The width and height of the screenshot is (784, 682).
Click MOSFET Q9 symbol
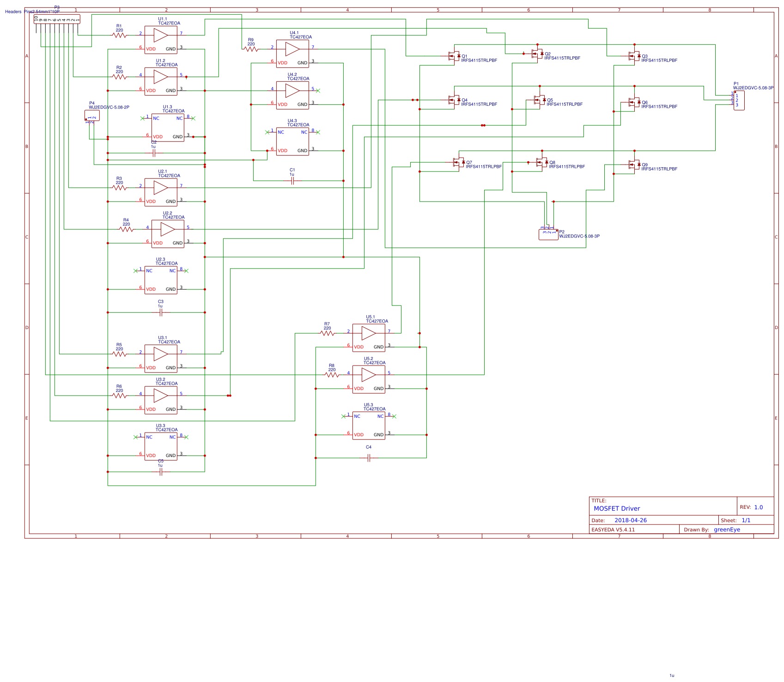(x=634, y=164)
